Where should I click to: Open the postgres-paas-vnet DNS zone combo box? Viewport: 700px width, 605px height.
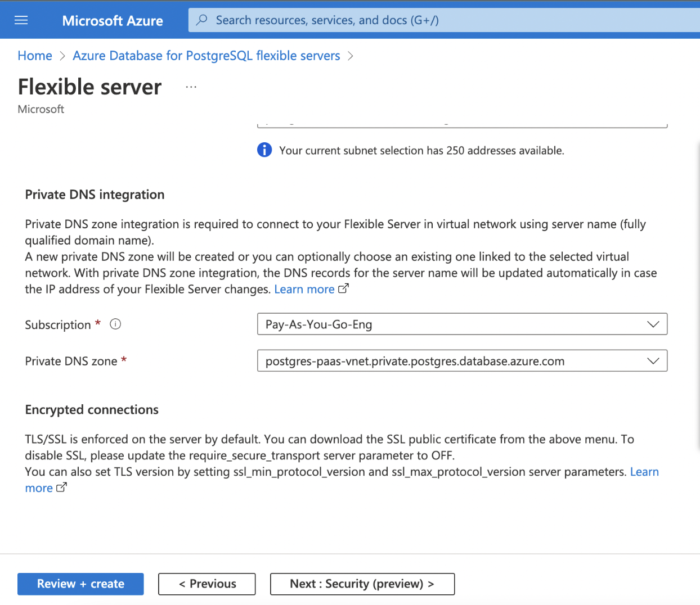coord(462,361)
